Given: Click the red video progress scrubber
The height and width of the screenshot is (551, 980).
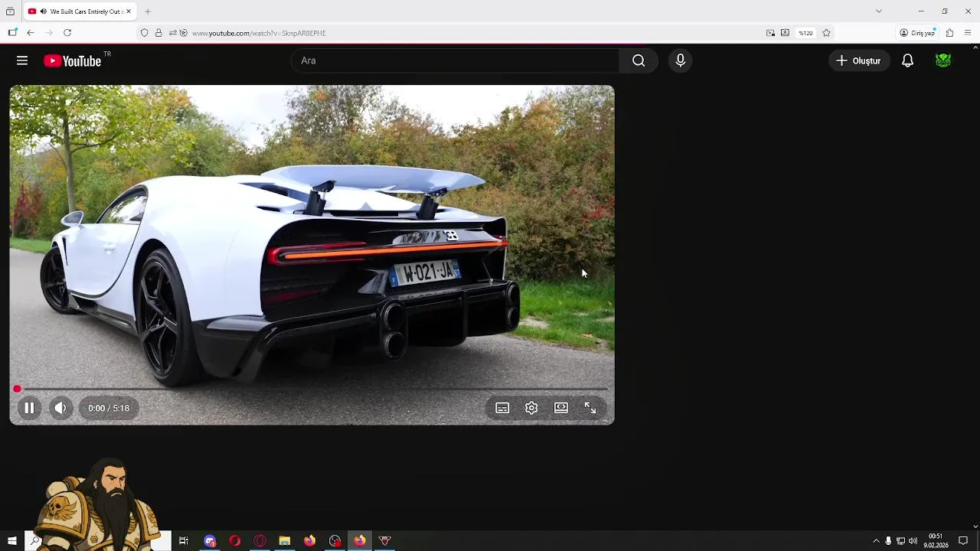Looking at the screenshot, I should pyautogui.click(x=17, y=389).
